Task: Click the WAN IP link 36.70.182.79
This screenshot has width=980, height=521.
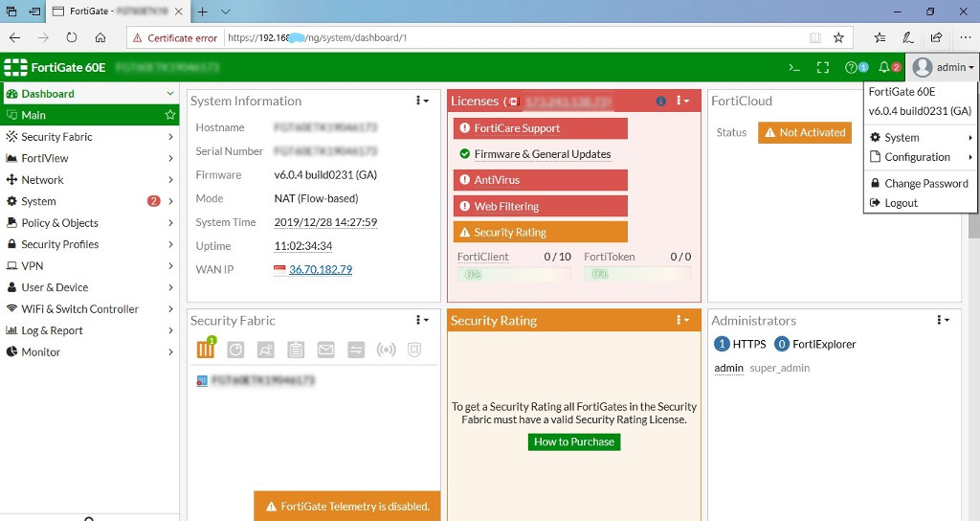Action: click(321, 269)
